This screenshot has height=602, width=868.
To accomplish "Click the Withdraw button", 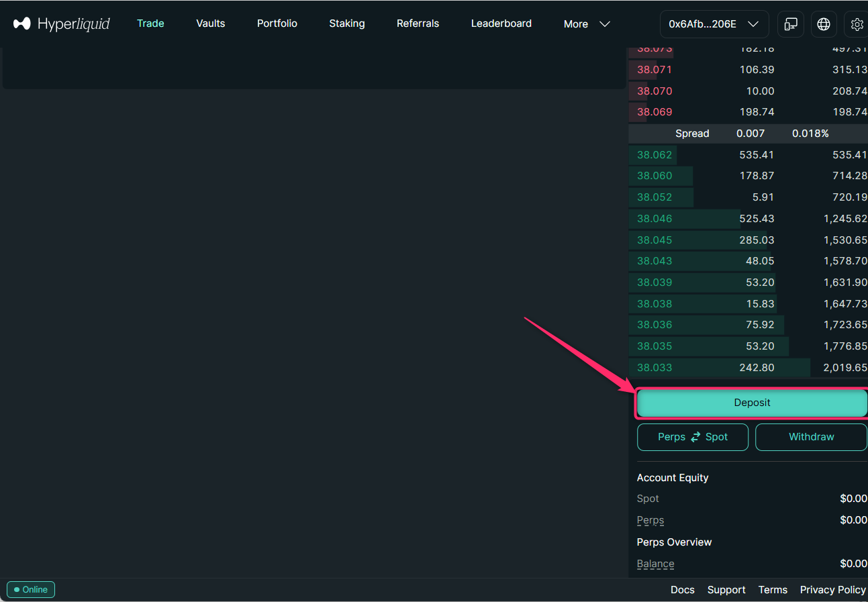I will click(x=811, y=437).
